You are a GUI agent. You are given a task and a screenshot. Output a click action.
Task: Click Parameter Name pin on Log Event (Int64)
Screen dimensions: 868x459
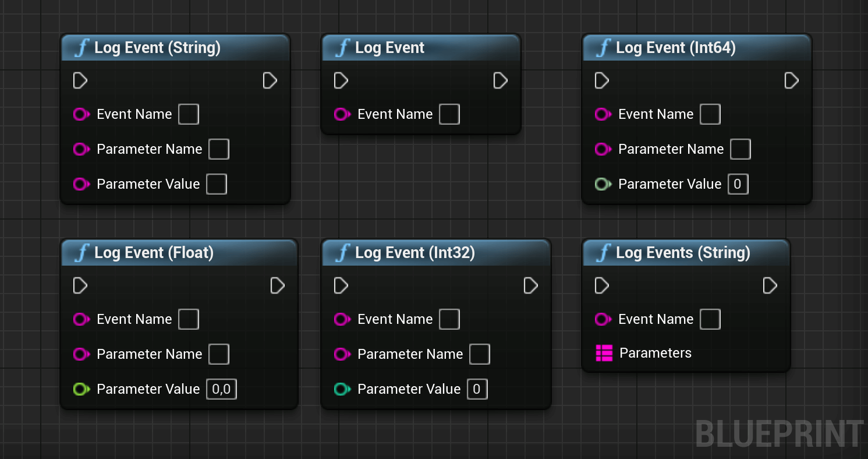(x=603, y=149)
